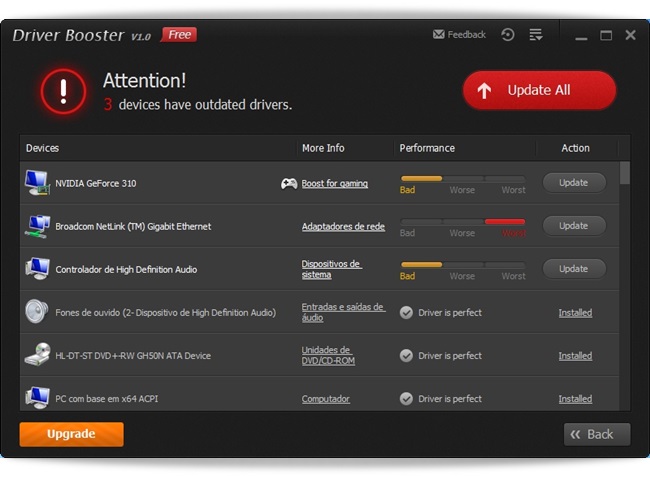Click the Devices column header
This screenshot has height=477, width=650.
tap(42, 148)
